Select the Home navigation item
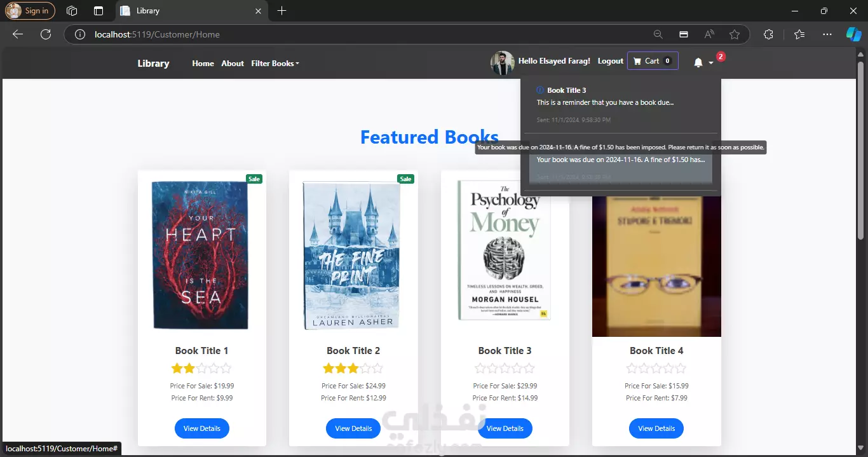The image size is (868, 457). click(x=203, y=64)
